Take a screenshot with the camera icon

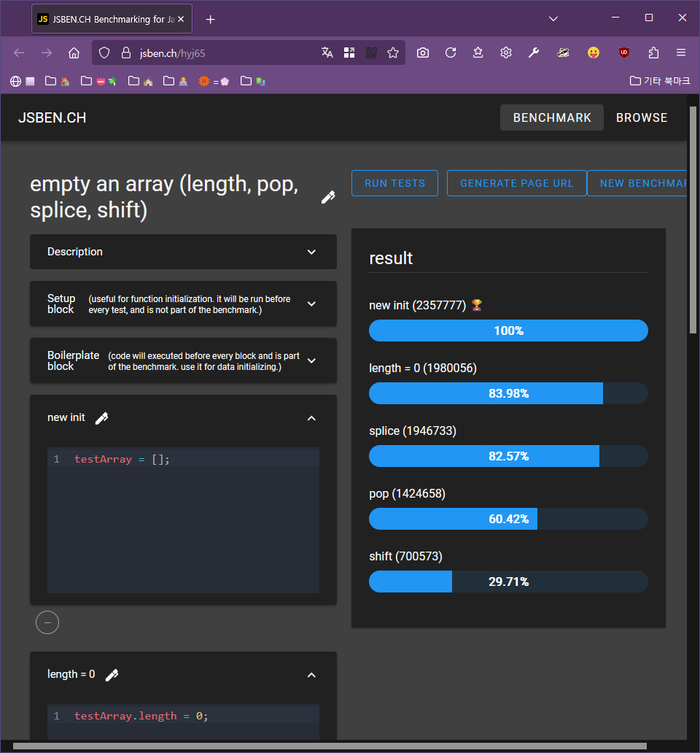coord(423,53)
